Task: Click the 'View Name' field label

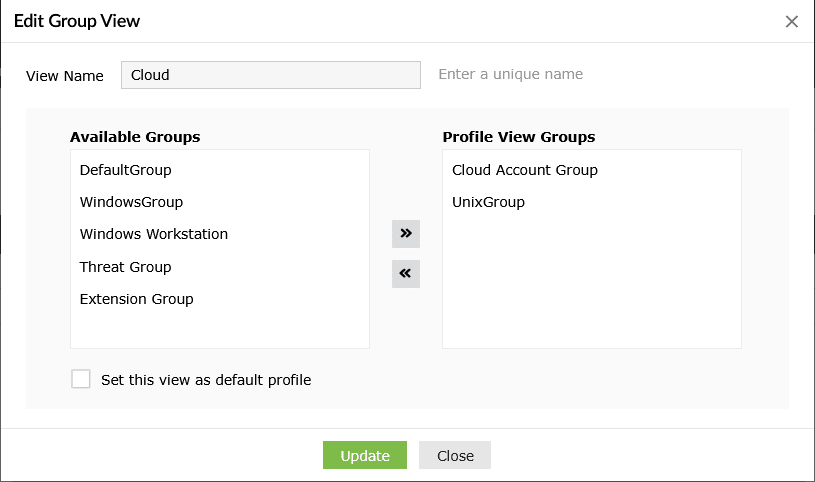Action: (x=65, y=76)
